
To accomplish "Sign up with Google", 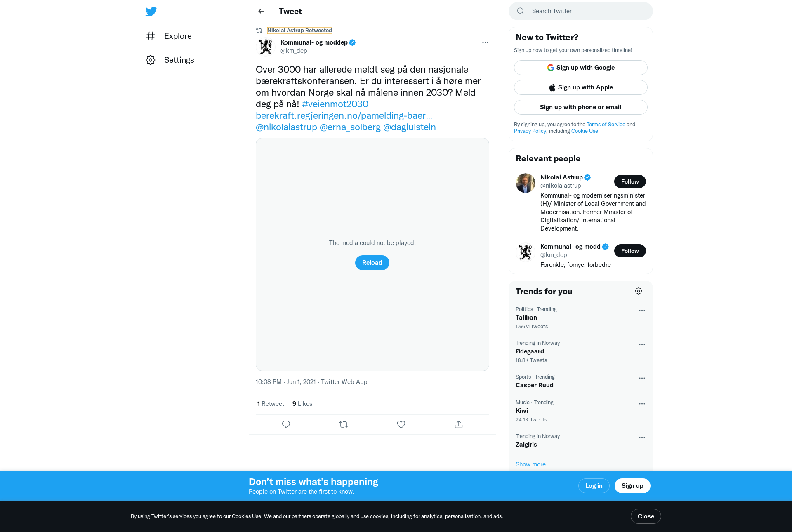I will pos(580,68).
